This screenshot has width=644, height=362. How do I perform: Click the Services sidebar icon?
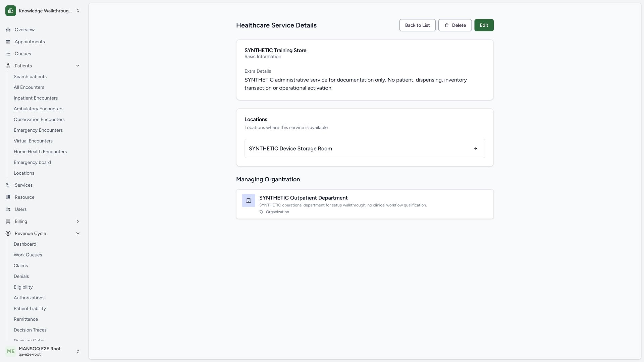[8, 185]
